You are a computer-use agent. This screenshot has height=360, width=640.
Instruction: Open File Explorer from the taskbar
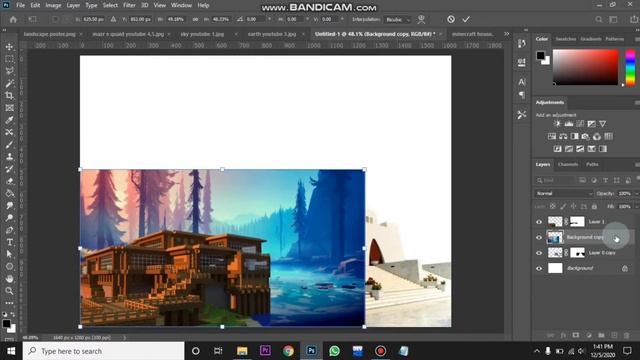tap(242, 351)
